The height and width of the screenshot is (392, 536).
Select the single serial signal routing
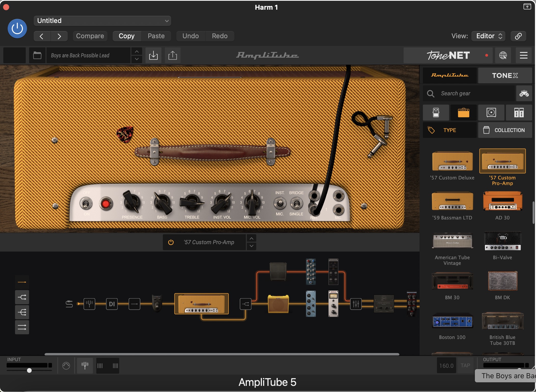tap(22, 282)
